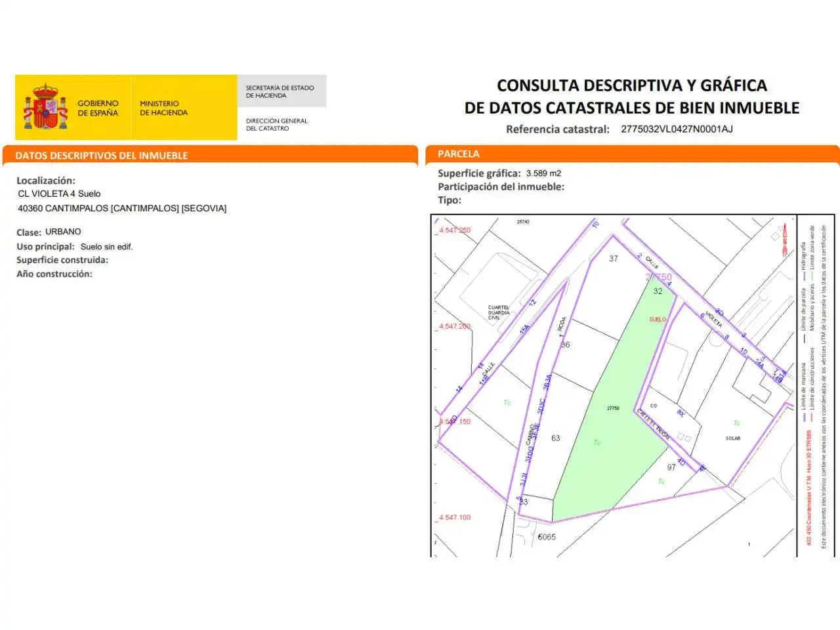Image resolution: width=840 pixels, height=630 pixels.
Task: Click parcel number 63 on the map
Action: click(x=555, y=438)
